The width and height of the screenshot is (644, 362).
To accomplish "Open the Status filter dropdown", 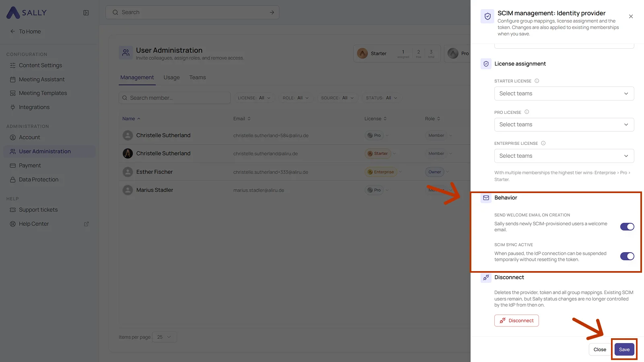I will pos(382,98).
